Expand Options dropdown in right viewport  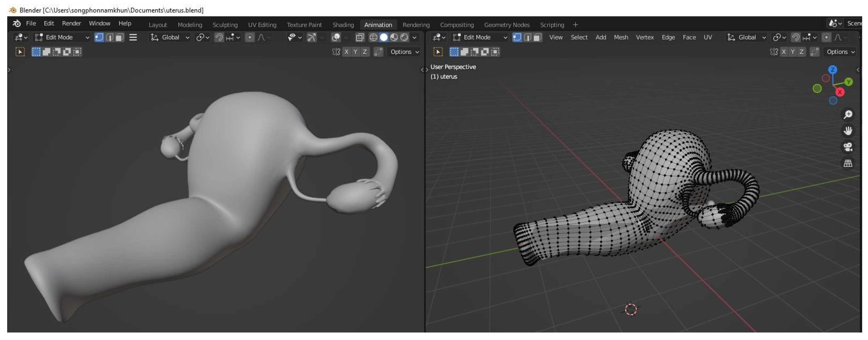point(840,52)
